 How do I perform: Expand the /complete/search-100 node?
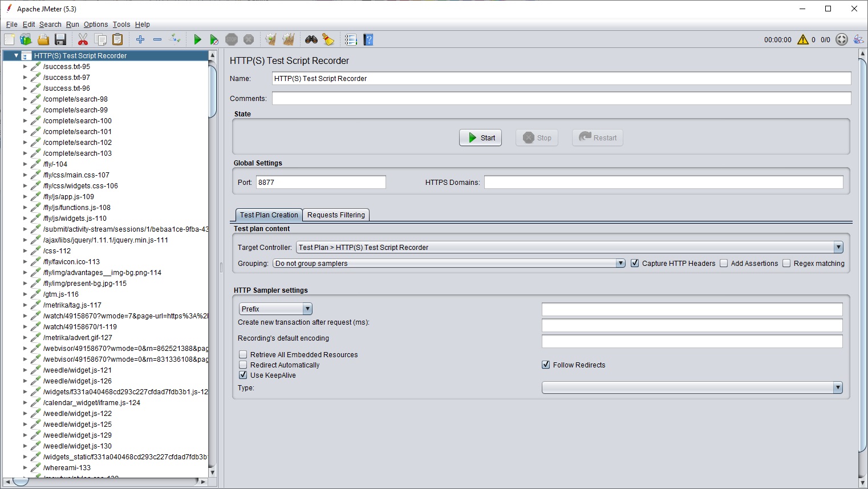click(25, 120)
